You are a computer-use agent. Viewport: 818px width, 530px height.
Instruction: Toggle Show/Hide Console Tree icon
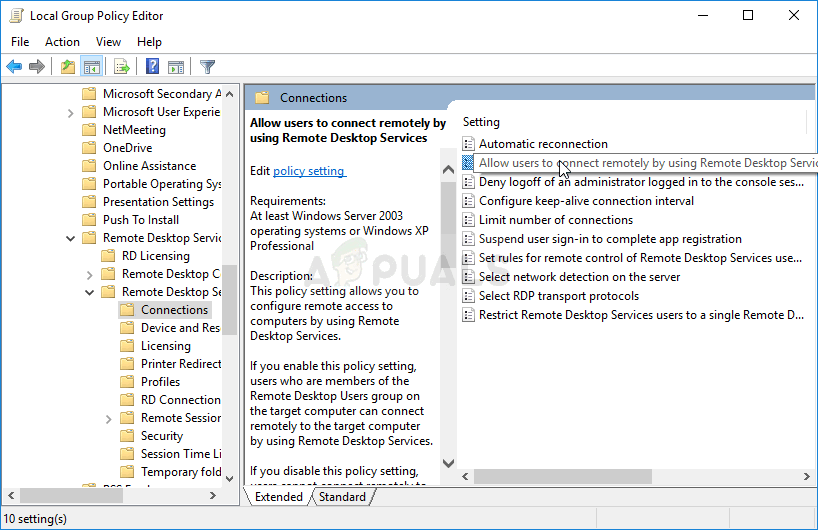point(91,67)
